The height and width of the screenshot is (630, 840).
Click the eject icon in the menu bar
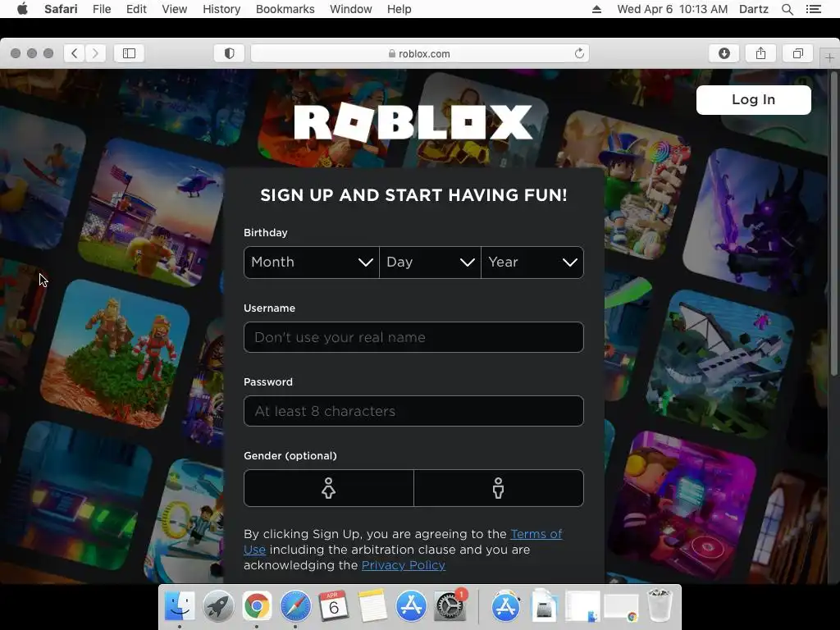tap(596, 9)
